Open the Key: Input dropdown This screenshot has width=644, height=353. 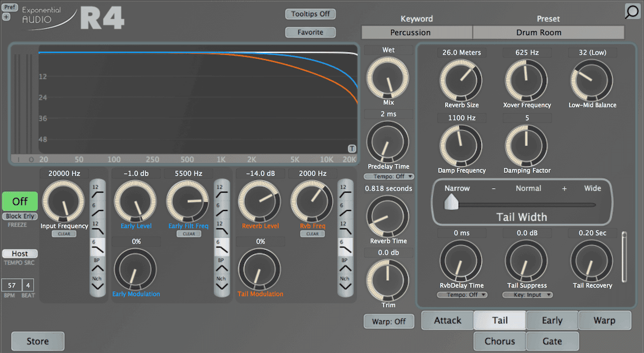[527, 295]
